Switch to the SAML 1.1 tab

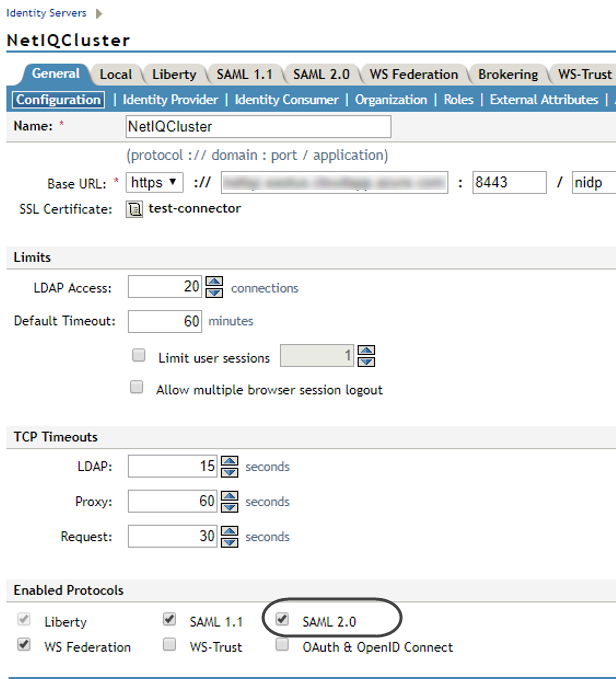click(245, 74)
